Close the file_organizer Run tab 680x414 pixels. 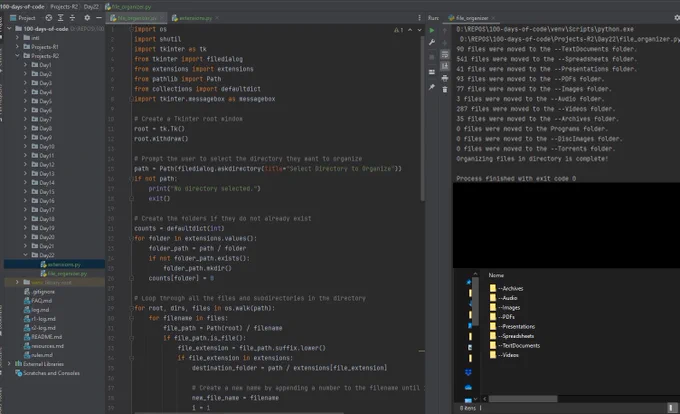(x=493, y=18)
